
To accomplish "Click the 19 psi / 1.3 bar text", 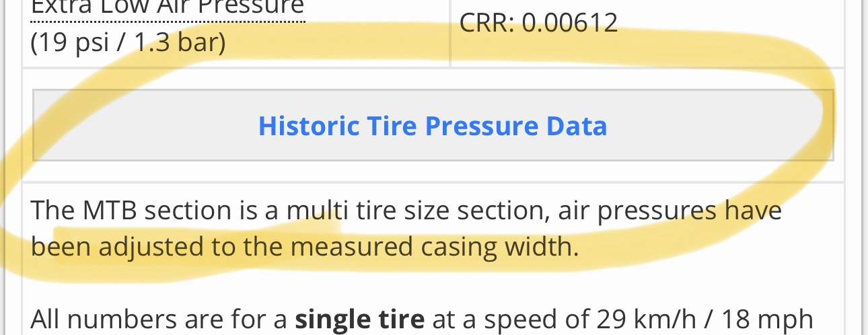I will 128,42.
